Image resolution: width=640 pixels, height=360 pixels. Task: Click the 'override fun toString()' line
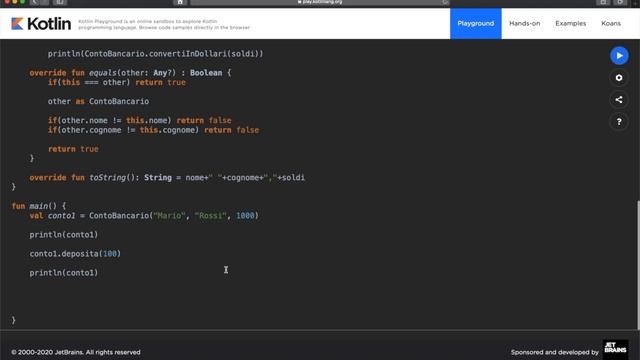167,178
